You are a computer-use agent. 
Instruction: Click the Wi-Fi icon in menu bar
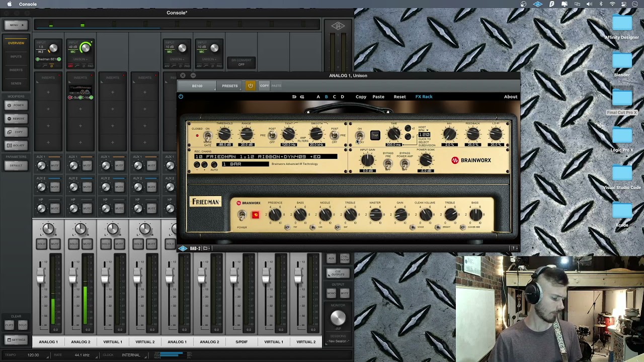point(612,4)
